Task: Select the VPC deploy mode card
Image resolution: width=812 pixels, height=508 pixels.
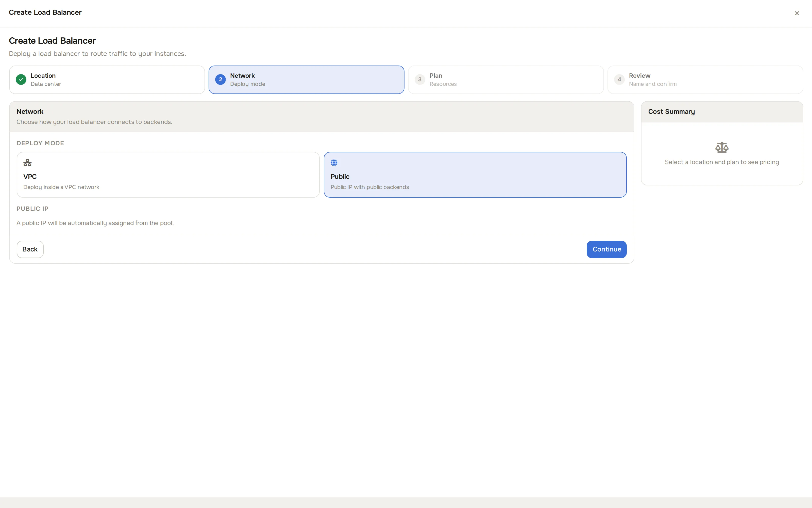Action: (x=168, y=175)
